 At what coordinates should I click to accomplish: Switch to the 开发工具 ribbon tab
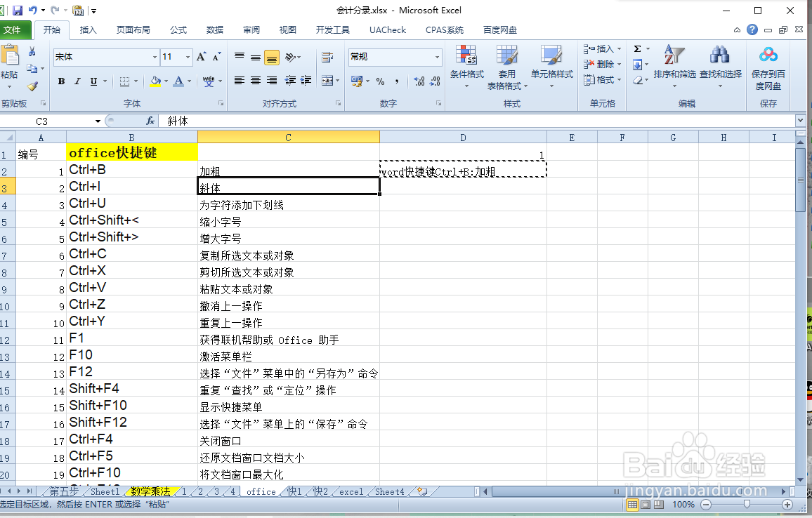(332, 30)
